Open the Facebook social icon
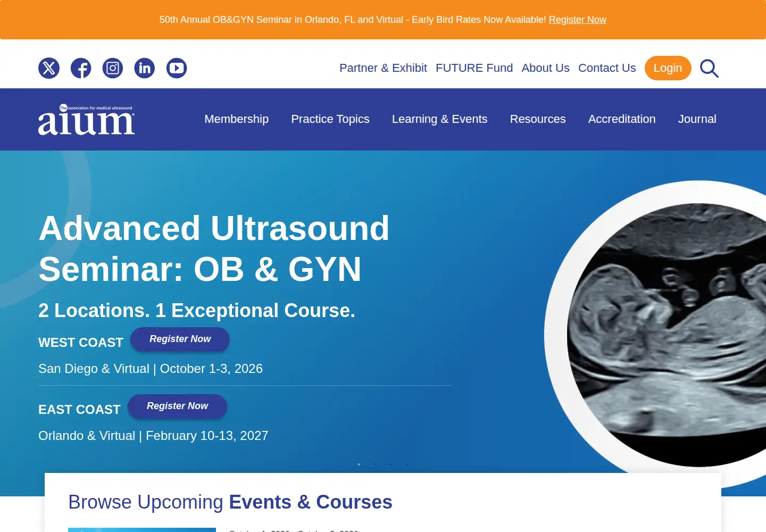This screenshot has height=532, width=766. [x=81, y=68]
